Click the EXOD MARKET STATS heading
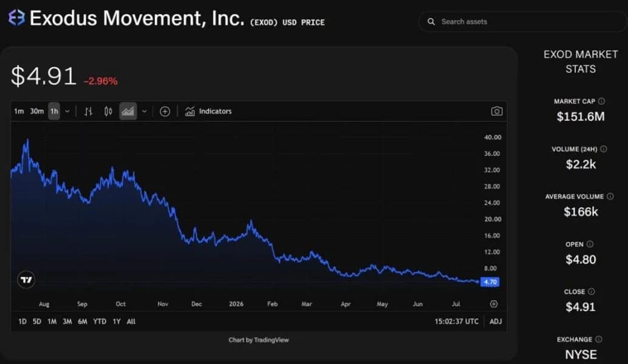 tap(581, 62)
